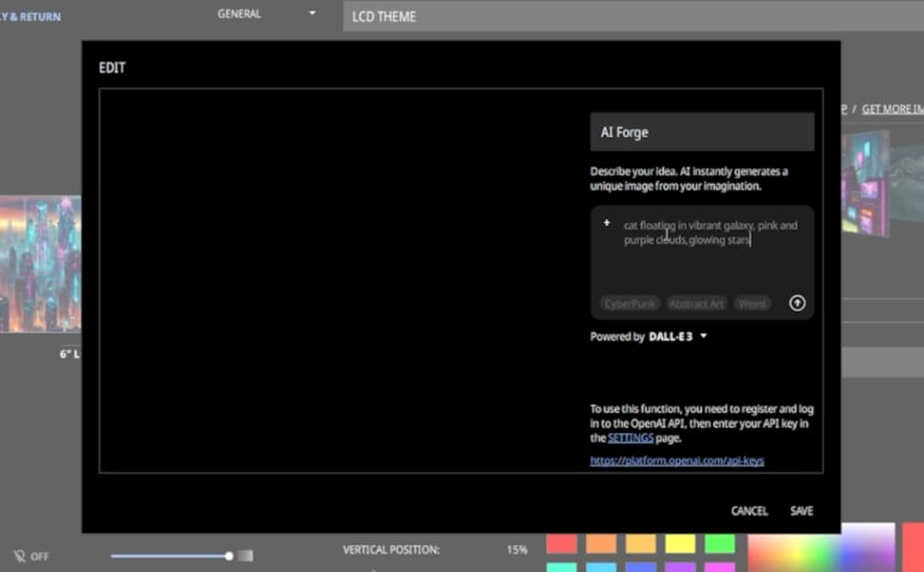Open the DALL-E 3 model dropdown
Viewport: 924px width, 572px height.
tap(703, 337)
